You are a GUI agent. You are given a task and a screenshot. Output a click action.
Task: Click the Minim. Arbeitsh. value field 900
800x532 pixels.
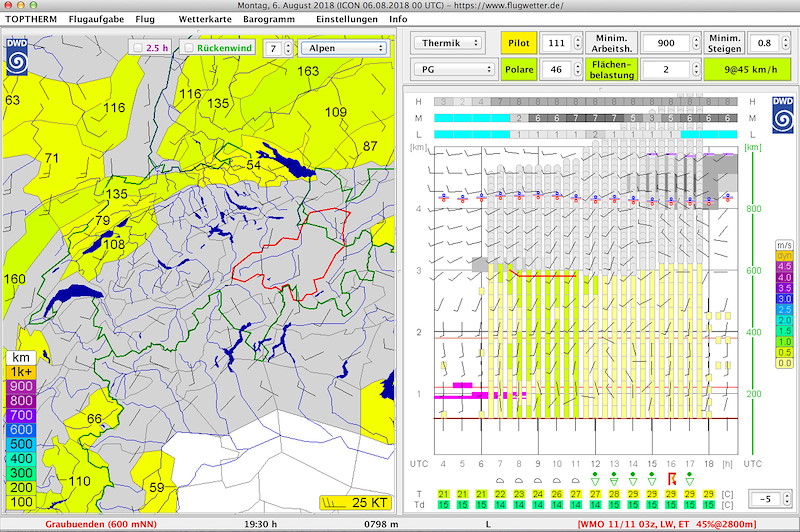[666, 43]
